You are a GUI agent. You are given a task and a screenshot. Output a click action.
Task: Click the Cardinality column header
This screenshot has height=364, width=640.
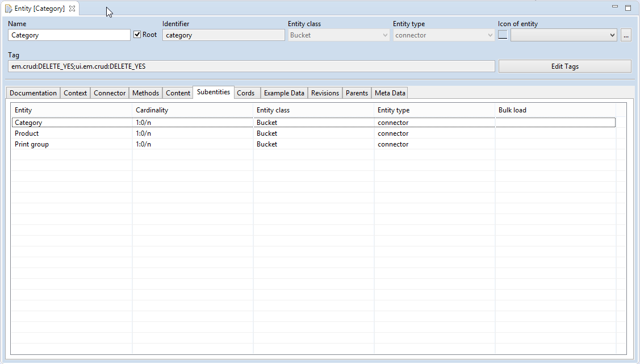[x=152, y=110]
